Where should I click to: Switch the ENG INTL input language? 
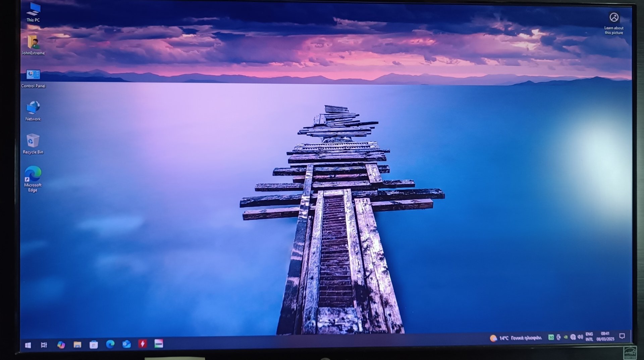[x=589, y=337]
